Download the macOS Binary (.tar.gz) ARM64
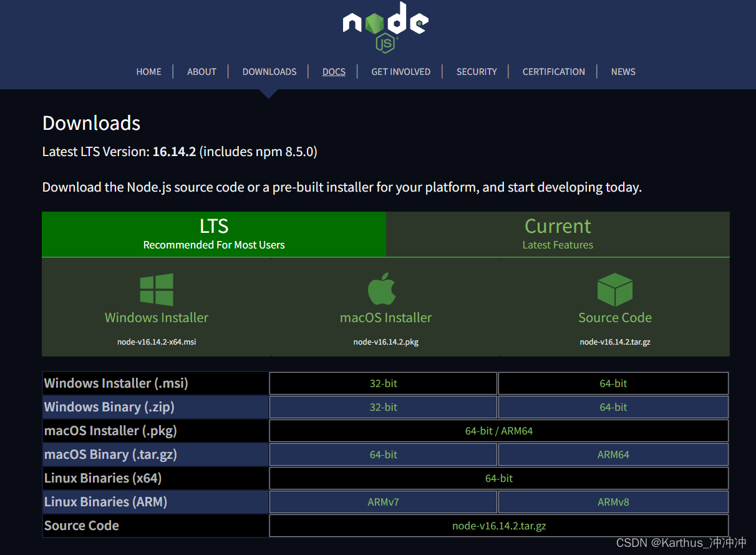The image size is (756, 555). point(613,454)
